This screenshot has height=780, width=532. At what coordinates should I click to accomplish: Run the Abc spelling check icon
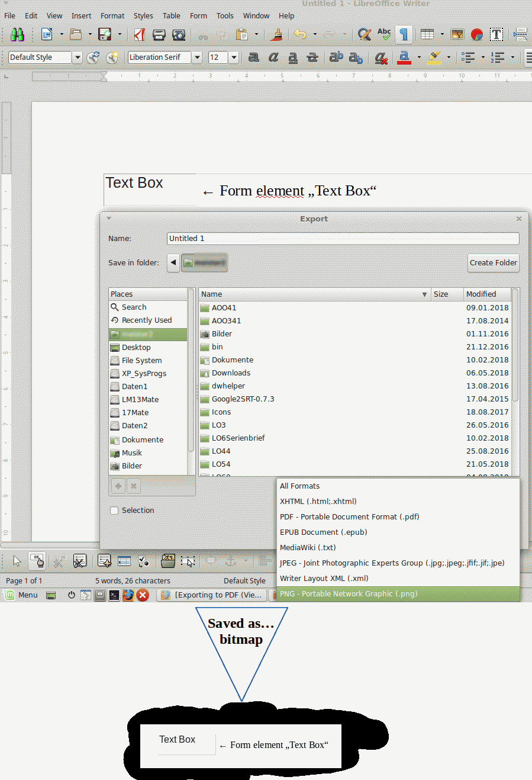pos(384,35)
